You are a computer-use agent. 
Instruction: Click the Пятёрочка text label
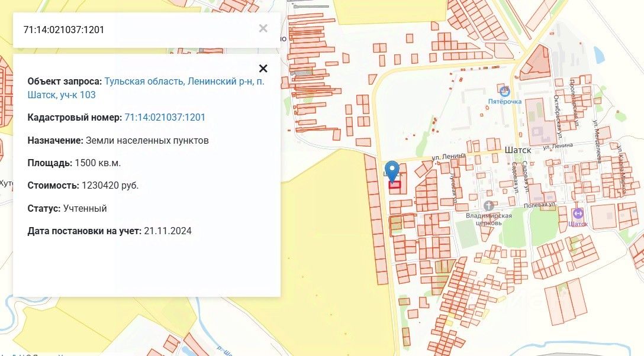coord(505,101)
